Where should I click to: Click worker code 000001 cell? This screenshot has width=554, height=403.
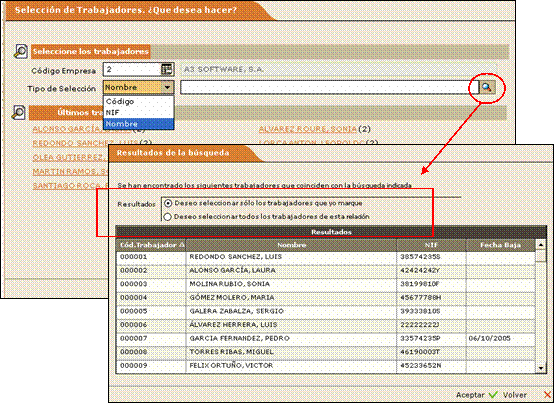(x=151, y=257)
